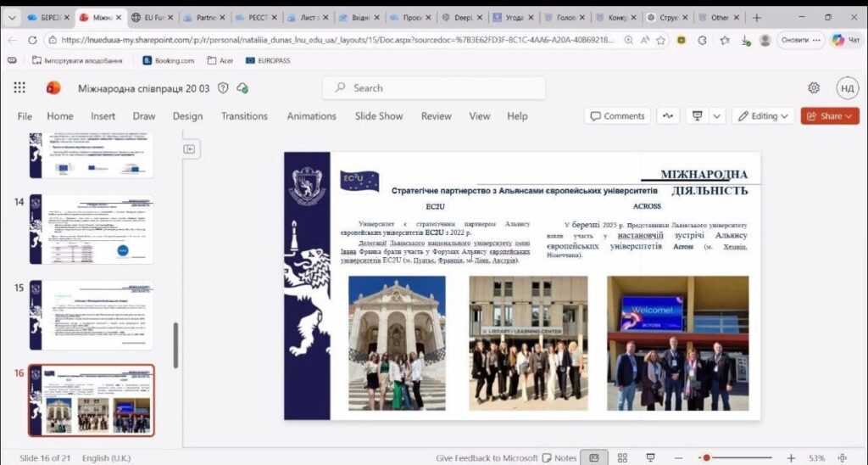The width and height of the screenshot is (868, 465).
Task: Click the zoom in plus icon
Action: (791, 458)
